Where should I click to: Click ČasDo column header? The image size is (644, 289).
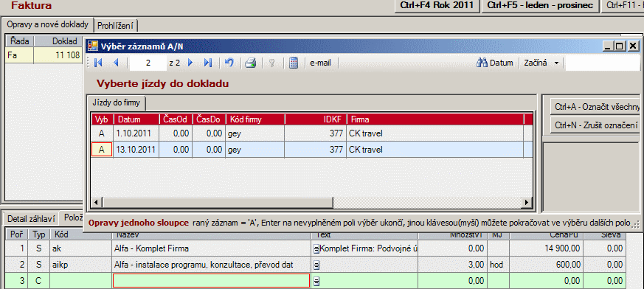[209, 119]
